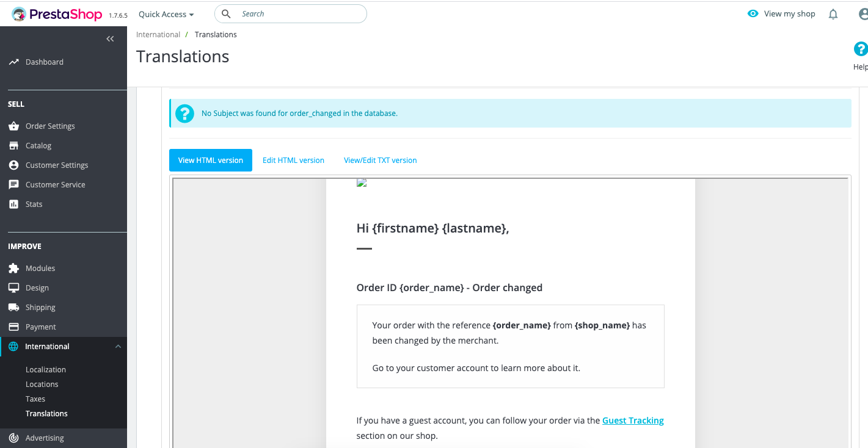The width and height of the screenshot is (868, 448).
Task: Open Design via its monitor icon
Action: (13, 287)
